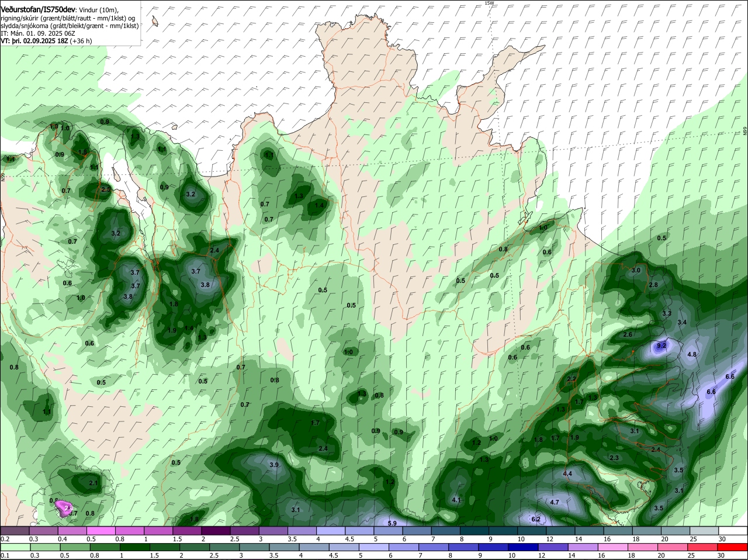Click the 2.6 precipitation value
Viewport: 748px width, 560px height.
click(x=628, y=335)
